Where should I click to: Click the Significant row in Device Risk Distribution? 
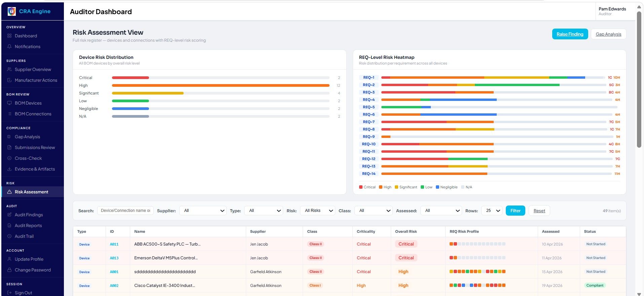(x=210, y=94)
